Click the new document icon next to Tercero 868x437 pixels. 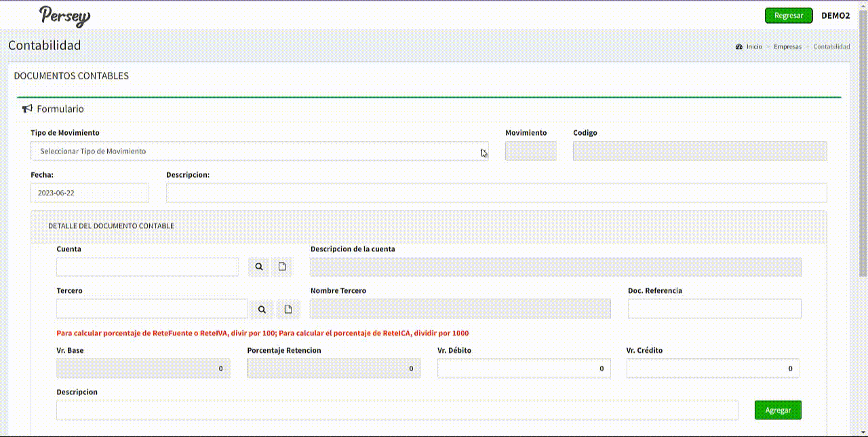(288, 309)
